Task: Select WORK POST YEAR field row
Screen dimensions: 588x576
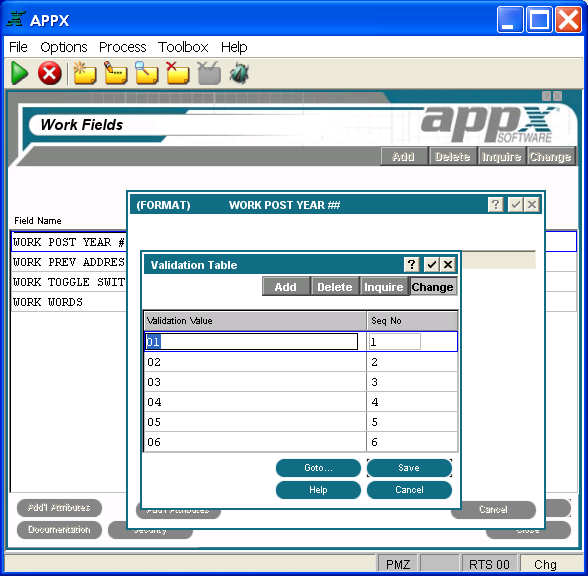Action: [69, 242]
